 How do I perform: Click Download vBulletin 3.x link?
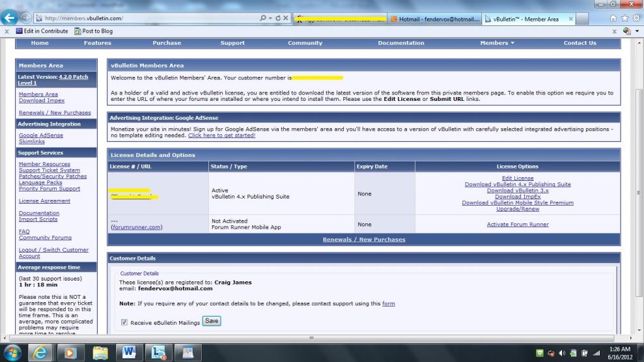point(518,190)
